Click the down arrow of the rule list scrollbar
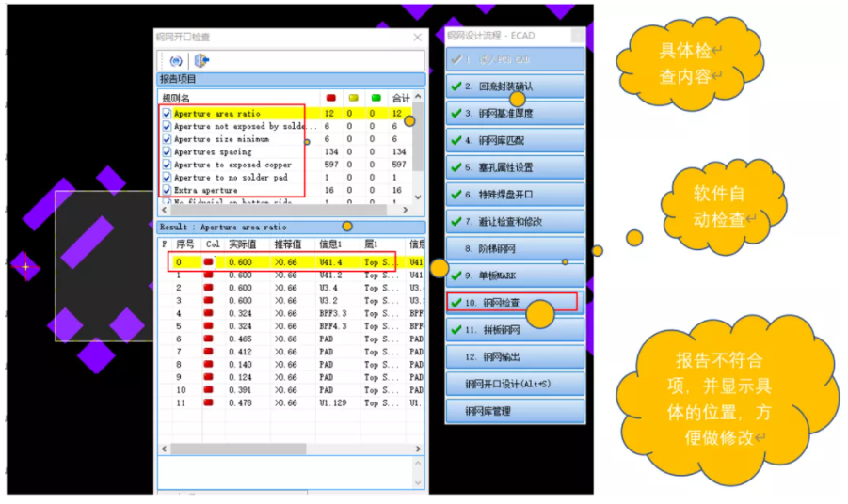 418,197
